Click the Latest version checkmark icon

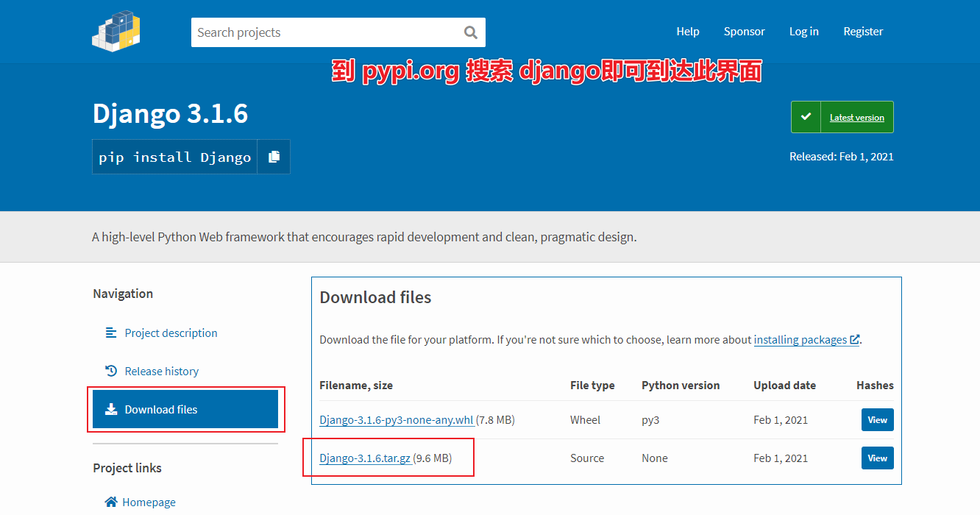point(806,117)
